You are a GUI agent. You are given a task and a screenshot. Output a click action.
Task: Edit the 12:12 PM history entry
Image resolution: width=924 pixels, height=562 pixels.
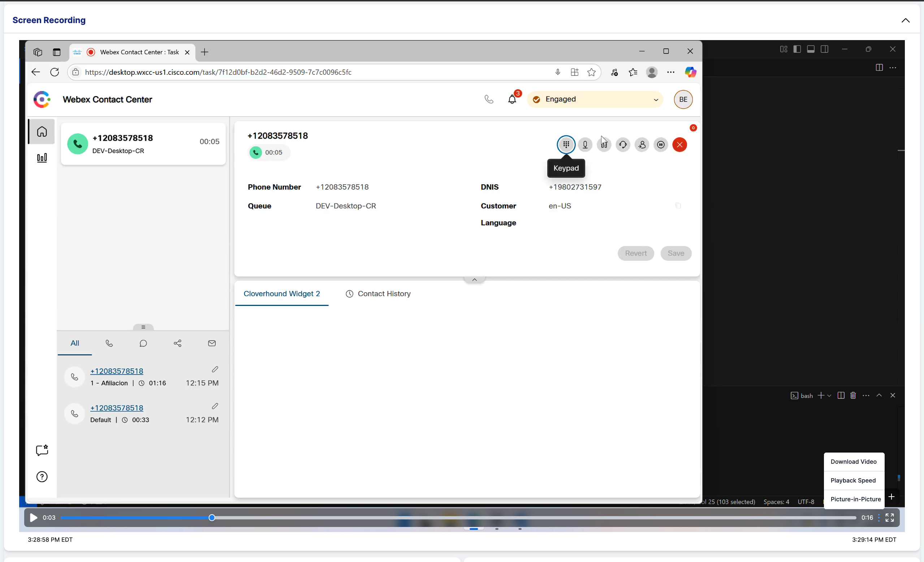(215, 406)
